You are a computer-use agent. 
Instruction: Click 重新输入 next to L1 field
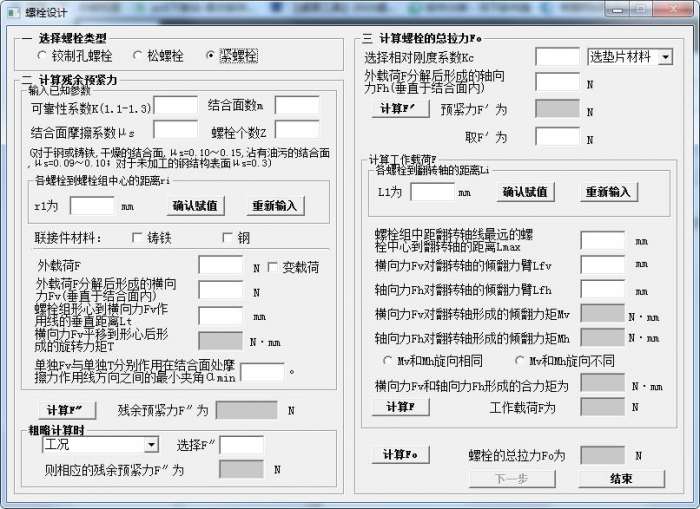[x=608, y=192]
